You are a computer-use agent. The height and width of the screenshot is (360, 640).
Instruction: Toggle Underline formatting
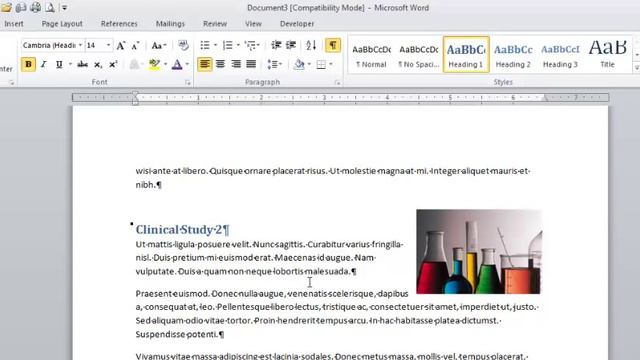point(59,64)
